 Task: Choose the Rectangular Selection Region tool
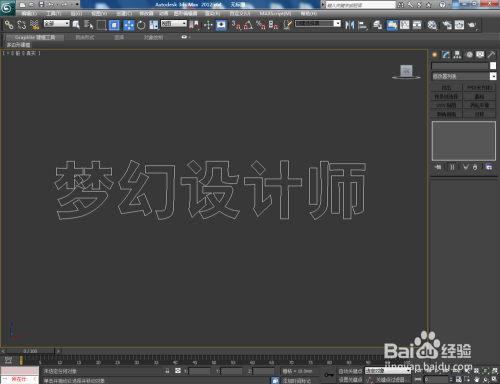pyautogui.click(x=101, y=25)
